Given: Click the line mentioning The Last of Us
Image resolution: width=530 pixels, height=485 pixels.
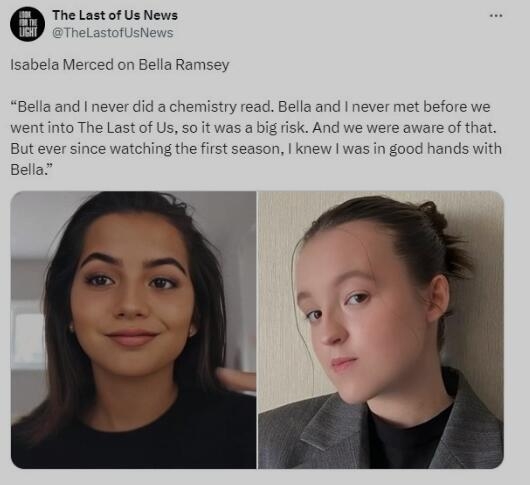Looking at the screenshot, I should (x=253, y=128).
